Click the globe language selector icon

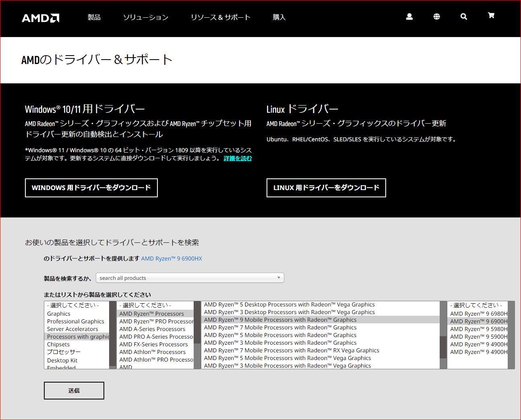[x=436, y=17]
